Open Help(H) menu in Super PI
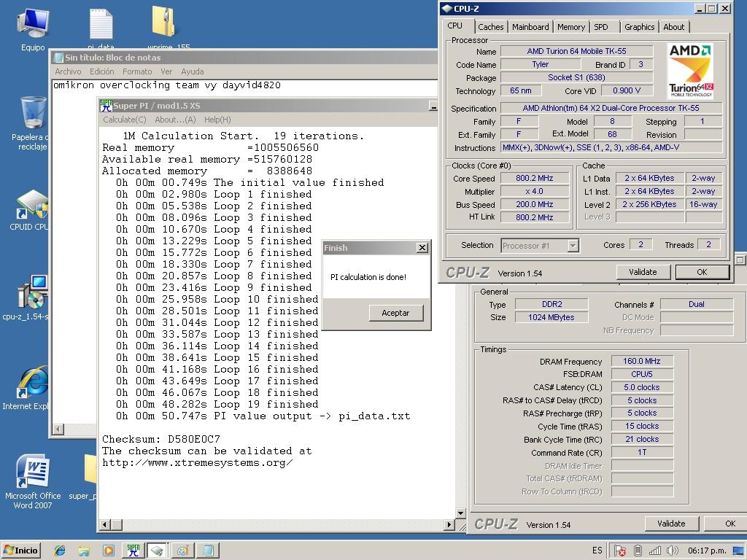Image resolution: width=747 pixels, height=560 pixels. tap(217, 120)
